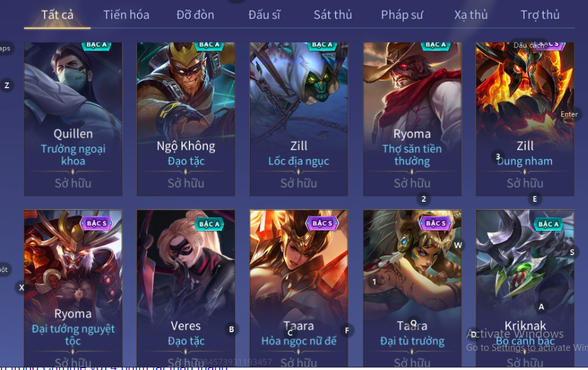Click the E key overlay below Zill card
Viewport: 588px width, 370px height.
point(535,199)
